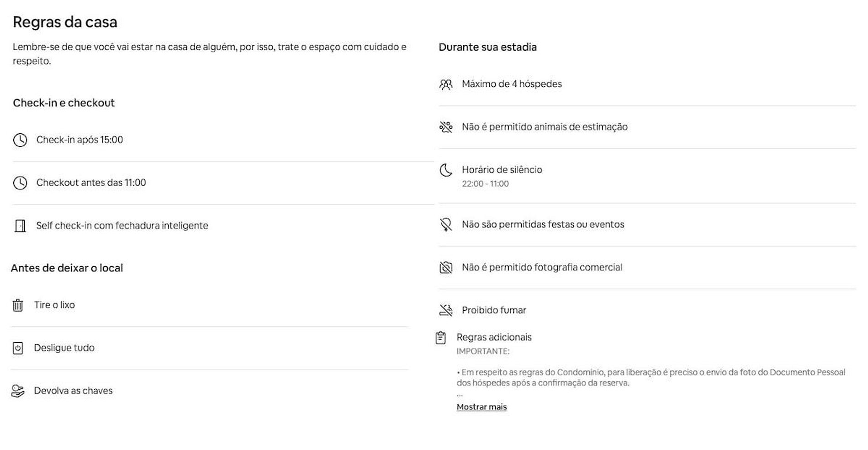Click the moon icon for Horário de silêncio
Viewport: 868px width, 450px height.
coord(446,170)
